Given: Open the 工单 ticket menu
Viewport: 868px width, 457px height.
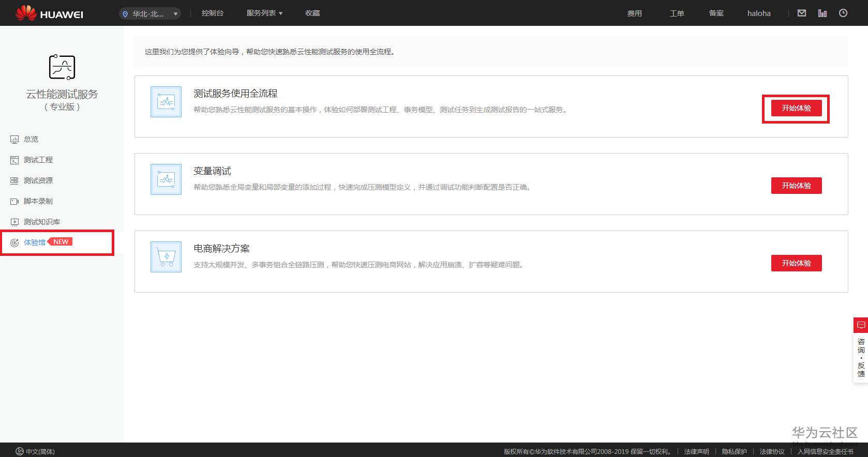Looking at the screenshot, I should 677,13.
